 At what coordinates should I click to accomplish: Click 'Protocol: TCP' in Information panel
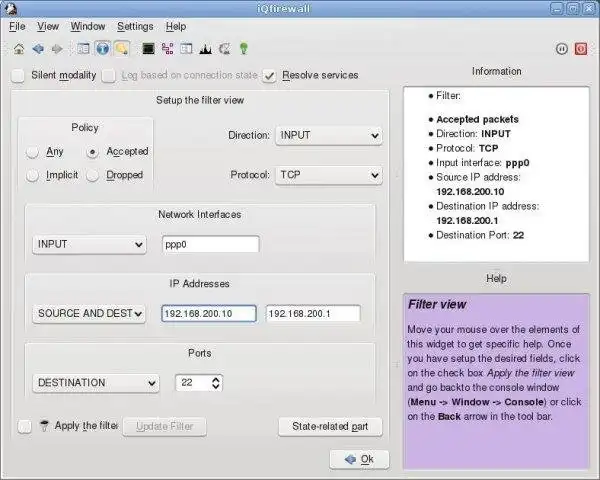[x=467, y=148]
